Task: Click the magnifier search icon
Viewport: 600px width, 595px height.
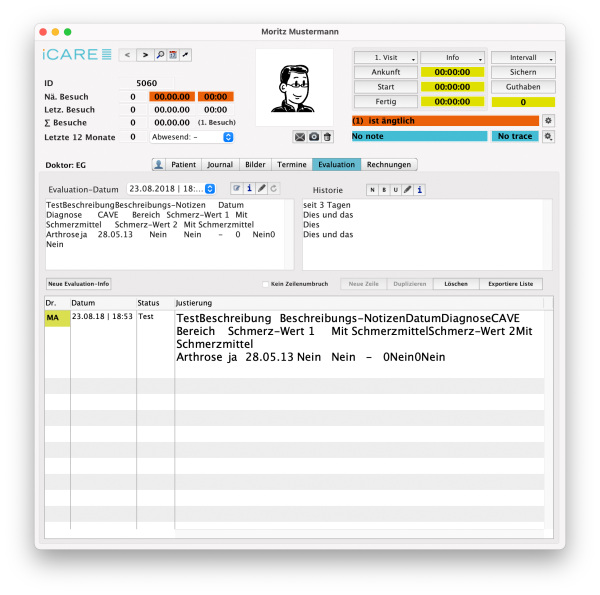Action: 159,55
